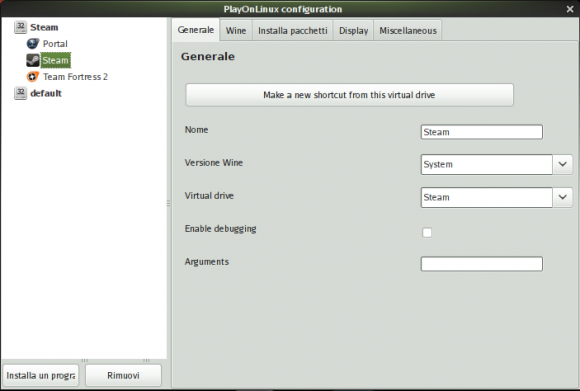Select the default virtual drive node
This screenshot has width=580, height=391.
(x=46, y=93)
